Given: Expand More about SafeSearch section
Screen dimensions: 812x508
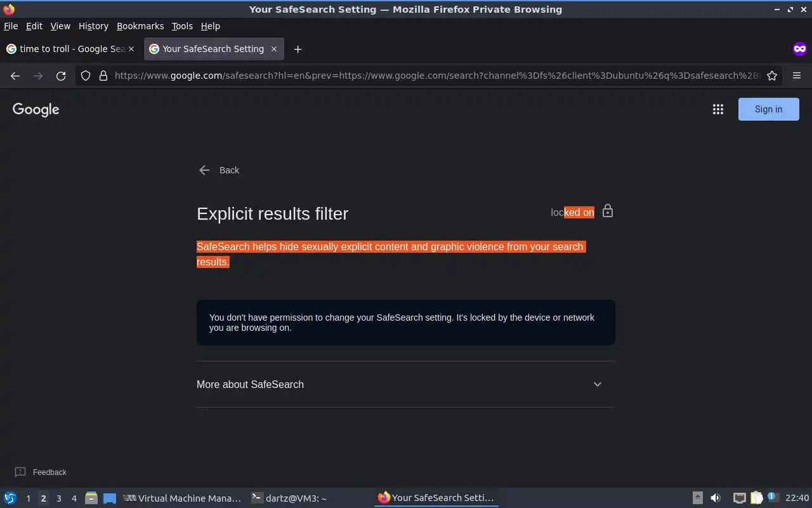Looking at the screenshot, I should tap(406, 384).
